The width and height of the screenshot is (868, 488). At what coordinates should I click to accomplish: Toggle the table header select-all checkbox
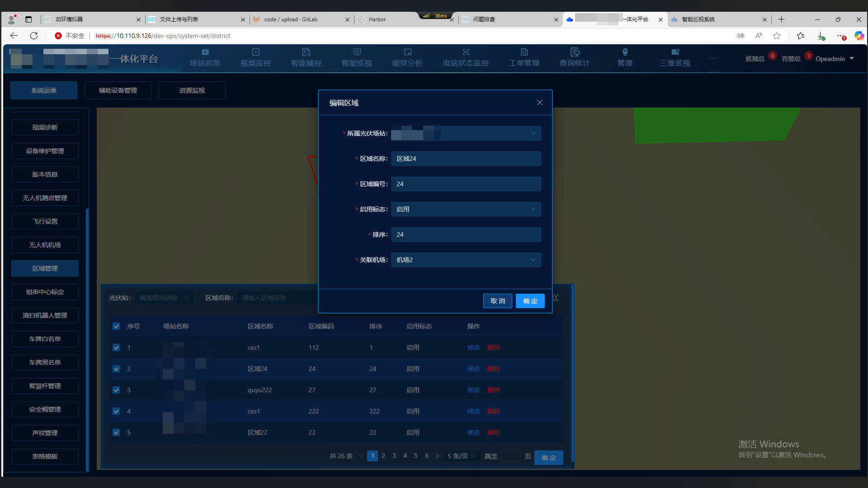tap(116, 326)
